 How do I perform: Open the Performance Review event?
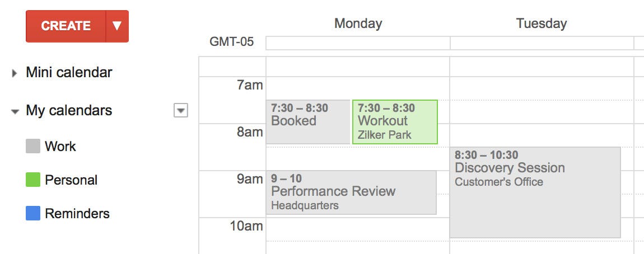pos(351,192)
